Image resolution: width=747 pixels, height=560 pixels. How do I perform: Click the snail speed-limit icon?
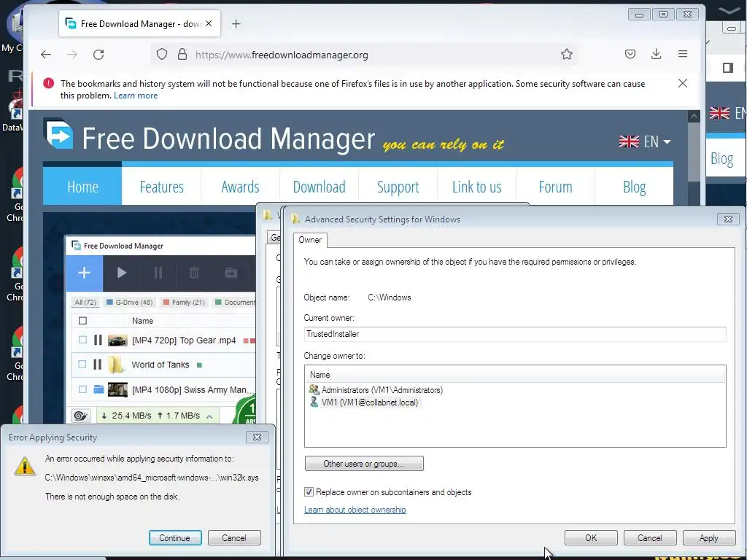[x=81, y=416]
